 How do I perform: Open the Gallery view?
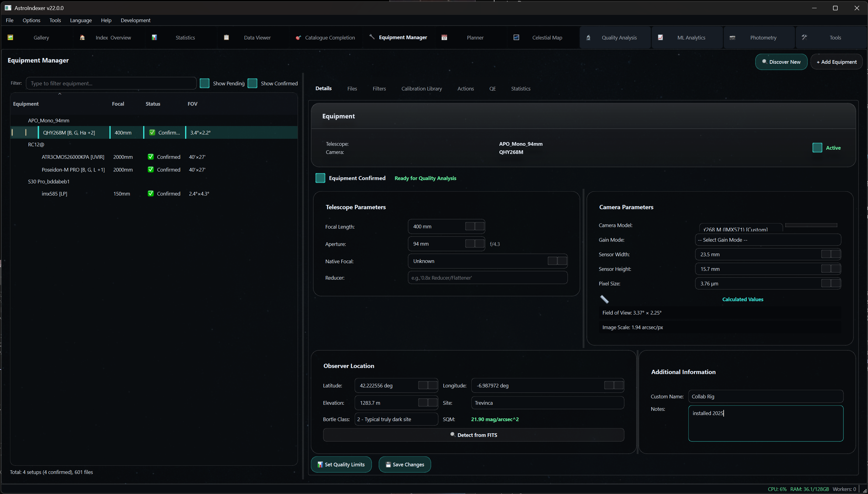41,37
